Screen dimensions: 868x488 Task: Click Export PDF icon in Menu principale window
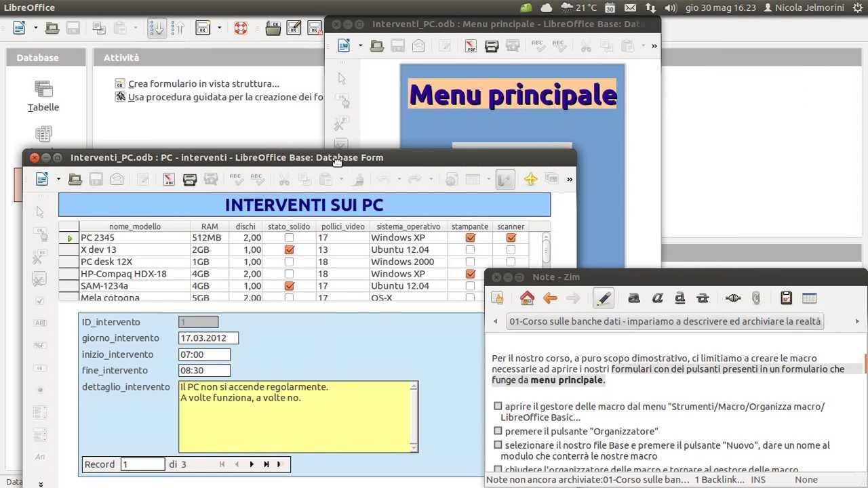point(471,45)
